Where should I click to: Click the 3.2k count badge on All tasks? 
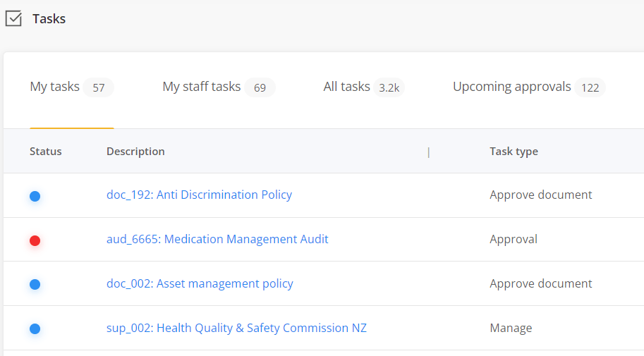[389, 87]
